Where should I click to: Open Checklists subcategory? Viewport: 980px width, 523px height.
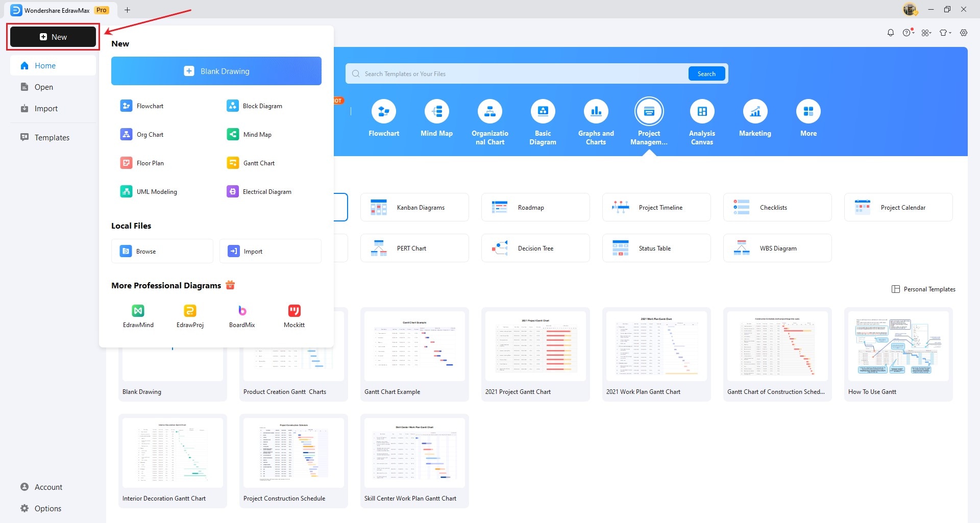[777, 207]
